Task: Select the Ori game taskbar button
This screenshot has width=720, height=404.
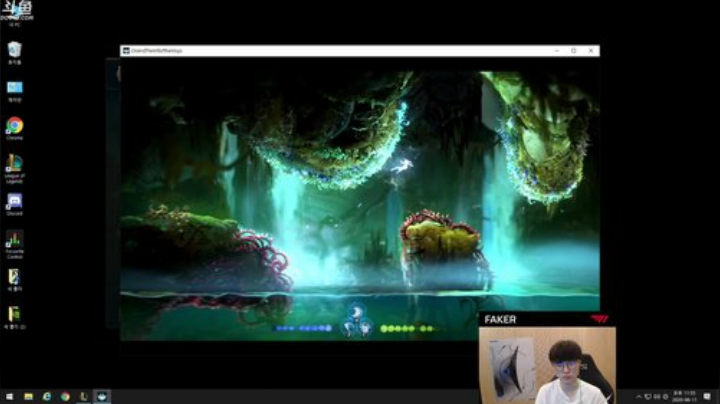Action: tap(102, 396)
